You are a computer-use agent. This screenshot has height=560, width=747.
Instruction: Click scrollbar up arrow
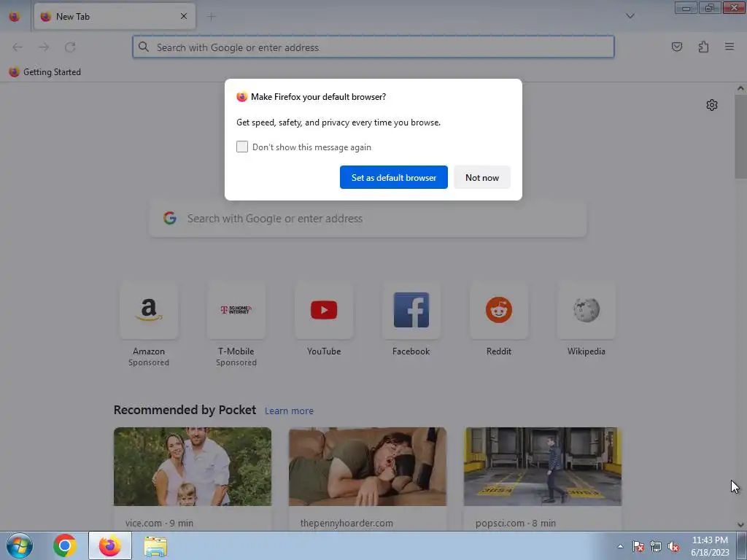point(740,88)
